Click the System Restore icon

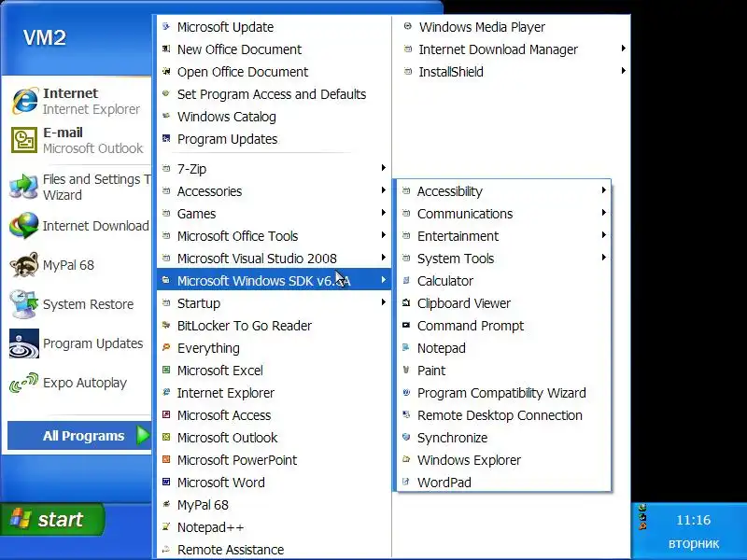coord(24,304)
